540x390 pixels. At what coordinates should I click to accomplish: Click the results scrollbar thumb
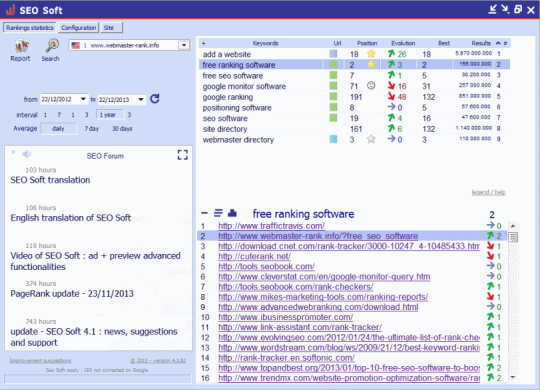pyautogui.click(x=513, y=237)
